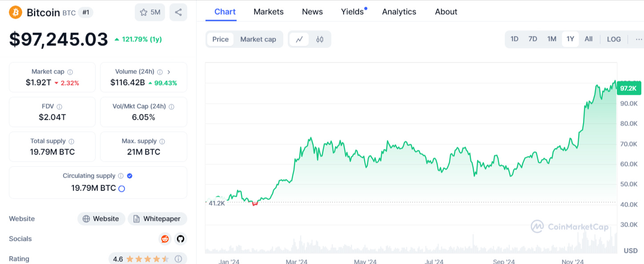Screen dimensions: 644x264
Task: Switch to line chart view icon
Action: [x=299, y=39]
